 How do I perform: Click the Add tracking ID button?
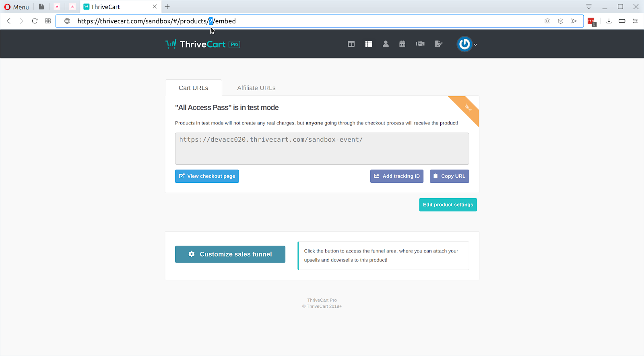397,176
